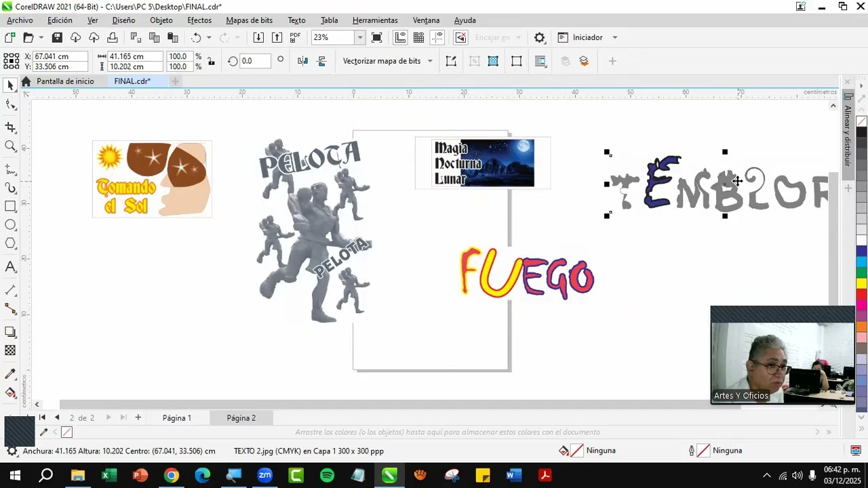Open Google Chrome in taskbar
The image size is (868, 488).
tap(171, 476)
